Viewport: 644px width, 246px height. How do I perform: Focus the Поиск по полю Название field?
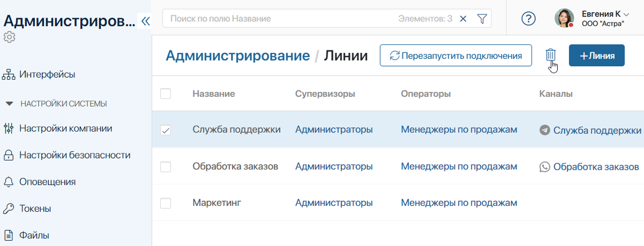tap(279, 19)
